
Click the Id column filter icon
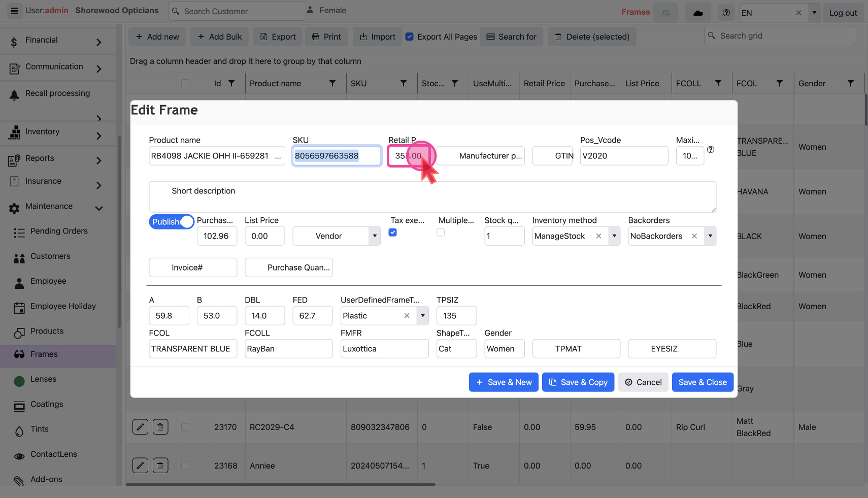pyautogui.click(x=231, y=83)
